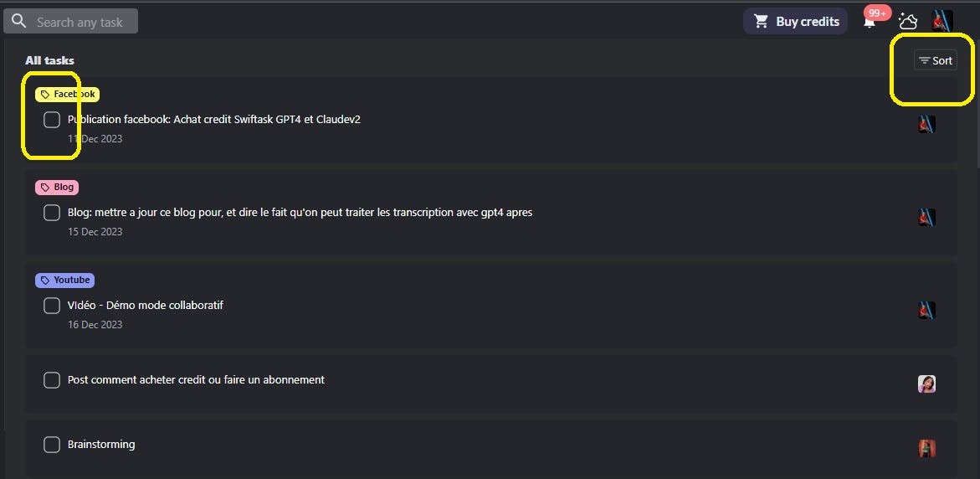Open the user profile avatar in header

[x=942, y=21]
